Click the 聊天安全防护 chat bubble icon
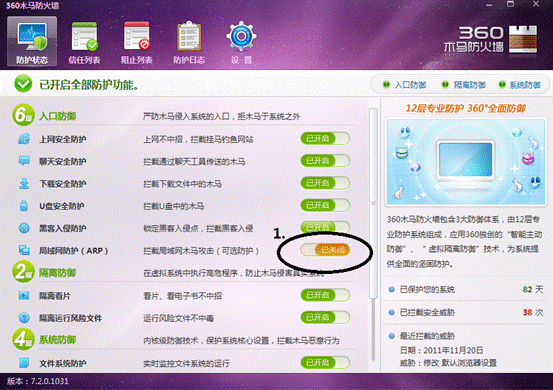The height and width of the screenshot is (390, 553). [24, 161]
